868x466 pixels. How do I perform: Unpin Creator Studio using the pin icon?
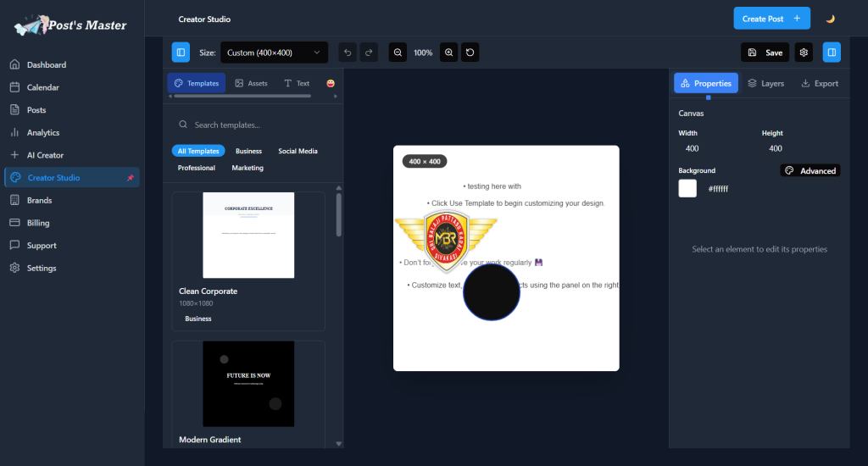(130, 178)
